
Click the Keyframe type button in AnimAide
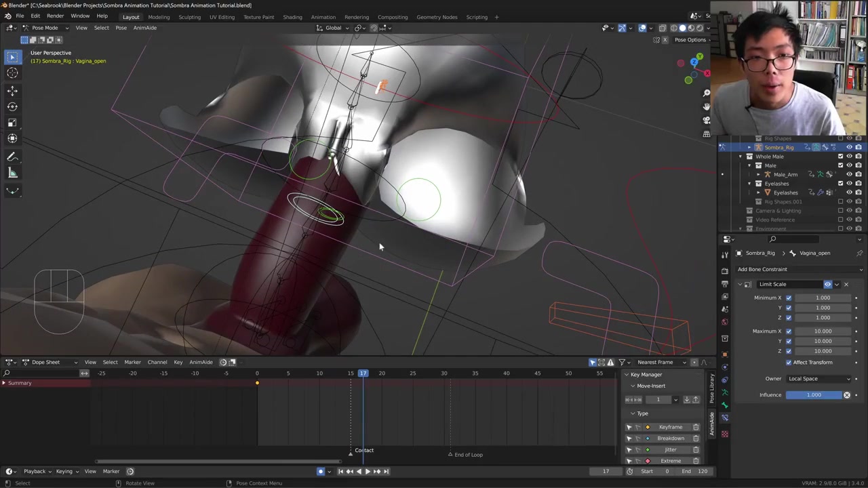(x=670, y=427)
